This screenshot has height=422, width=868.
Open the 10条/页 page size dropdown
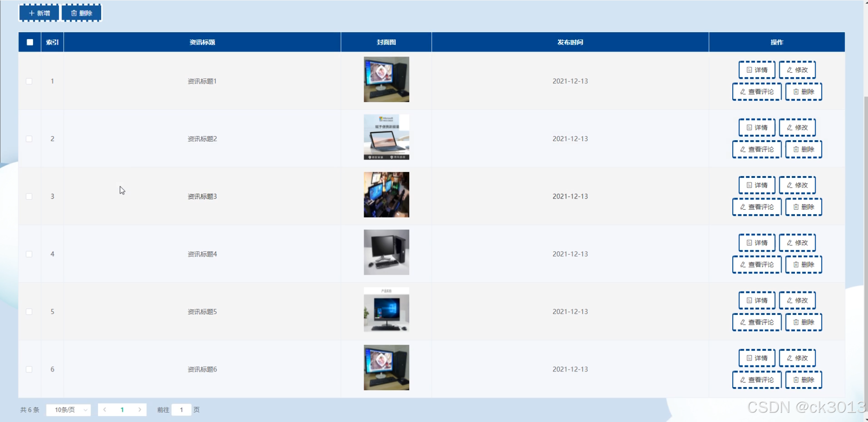(69, 410)
